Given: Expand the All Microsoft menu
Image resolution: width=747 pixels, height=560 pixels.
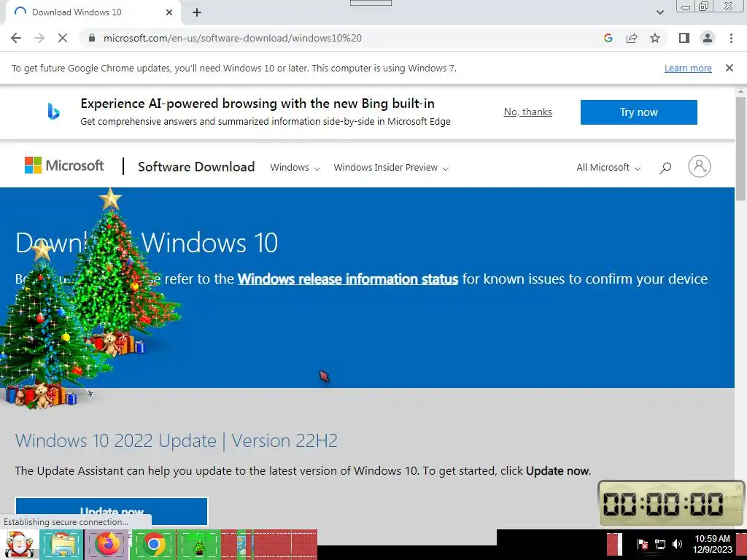Looking at the screenshot, I should (x=608, y=168).
